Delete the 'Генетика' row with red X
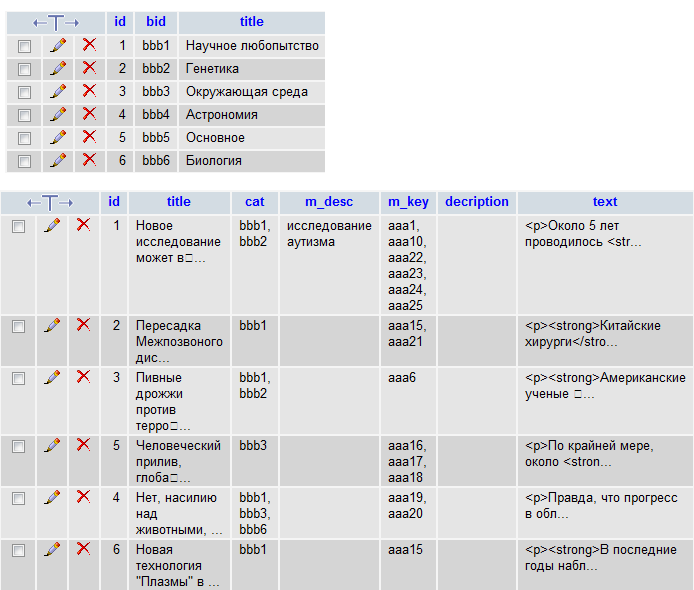 click(x=89, y=68)
